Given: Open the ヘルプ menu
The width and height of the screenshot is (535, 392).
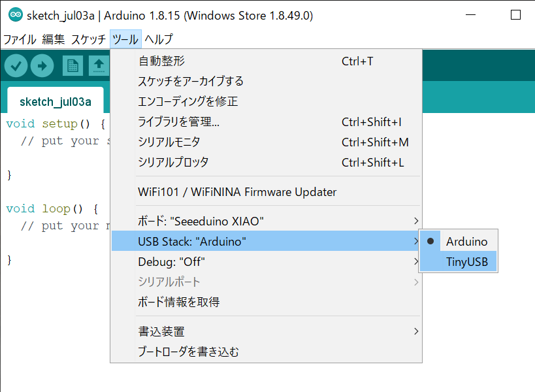Looking at the screenshot, I should 159,39.
